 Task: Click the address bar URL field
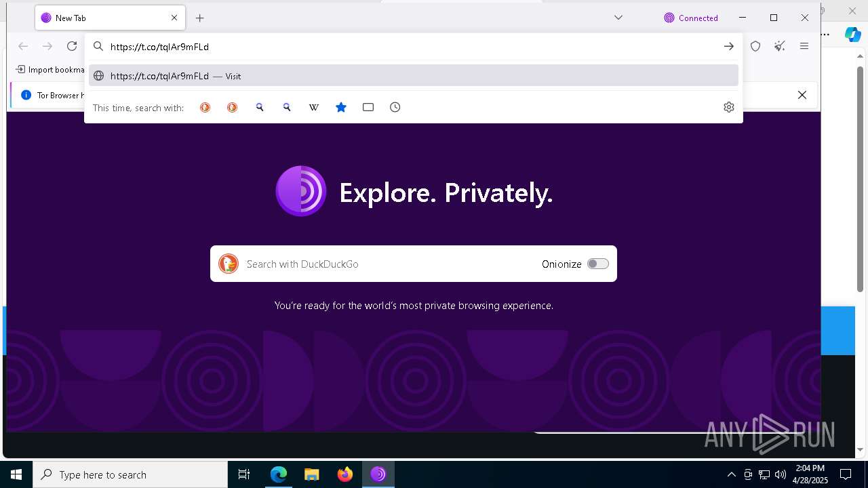pos(414,46)
